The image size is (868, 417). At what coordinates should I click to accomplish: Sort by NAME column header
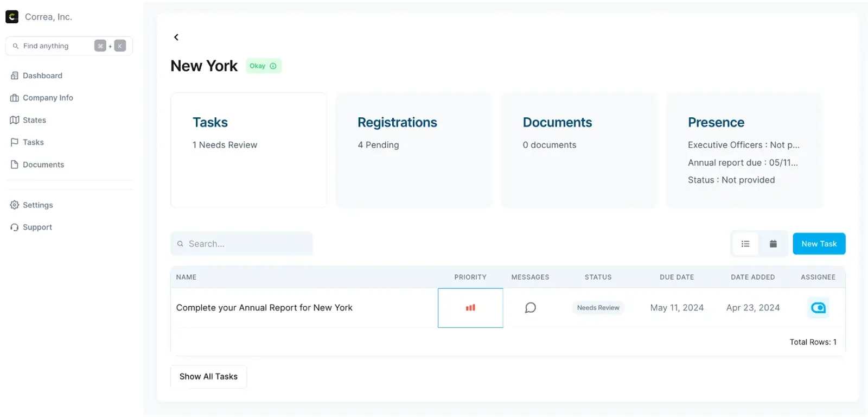tap(186, 277)
